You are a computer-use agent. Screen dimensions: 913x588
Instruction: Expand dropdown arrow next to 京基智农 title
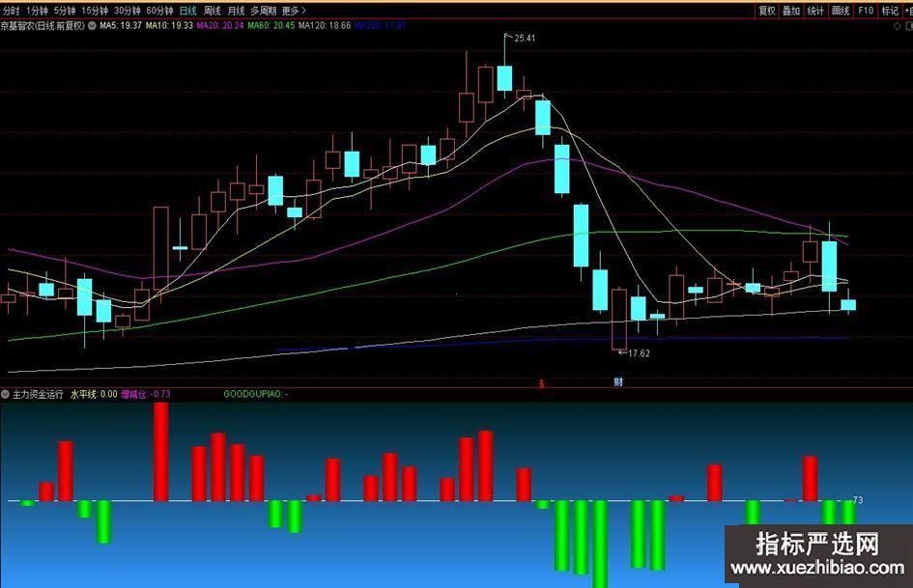pos(92,26)
